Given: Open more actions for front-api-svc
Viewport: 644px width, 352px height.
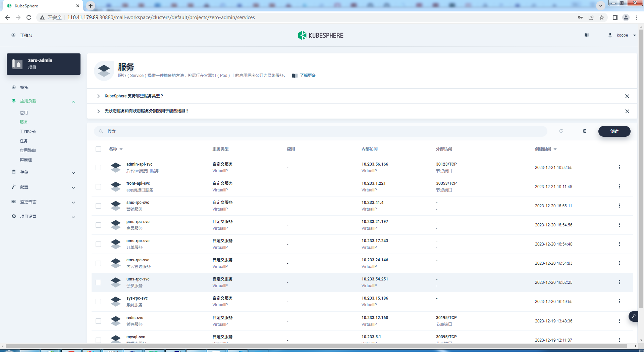Looking at the screenshot, I should coord(620,186).
